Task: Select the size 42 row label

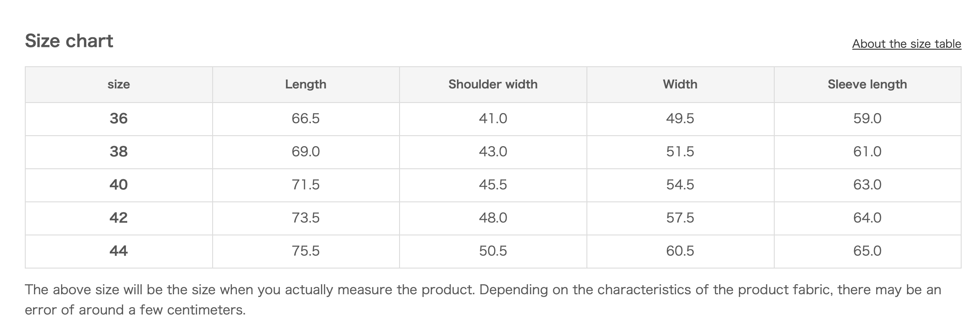Action: [118, 218]
